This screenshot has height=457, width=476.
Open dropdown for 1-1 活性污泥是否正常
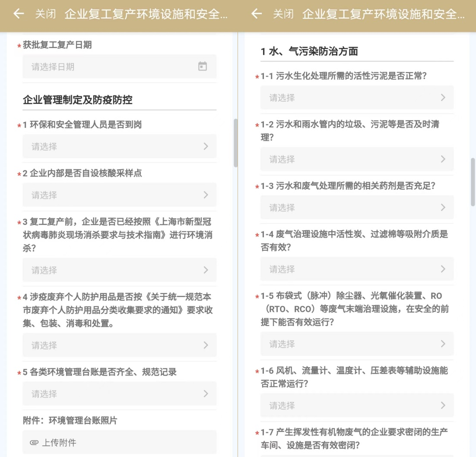click(x=357, y=98)
